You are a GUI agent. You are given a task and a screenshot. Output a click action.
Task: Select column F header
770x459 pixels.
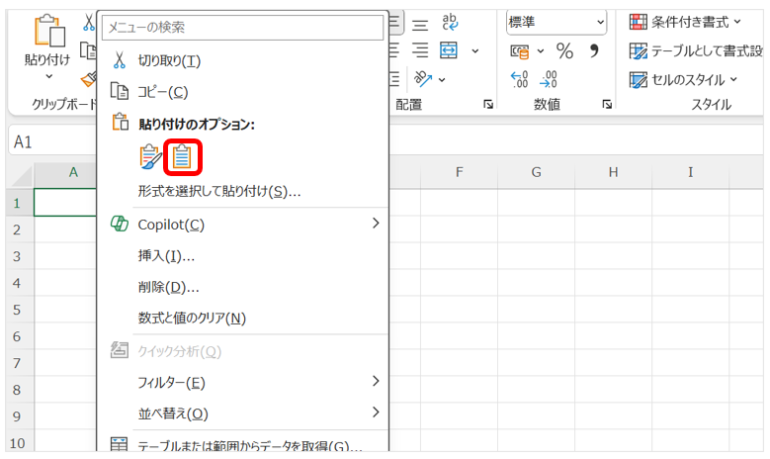point(459,172)
